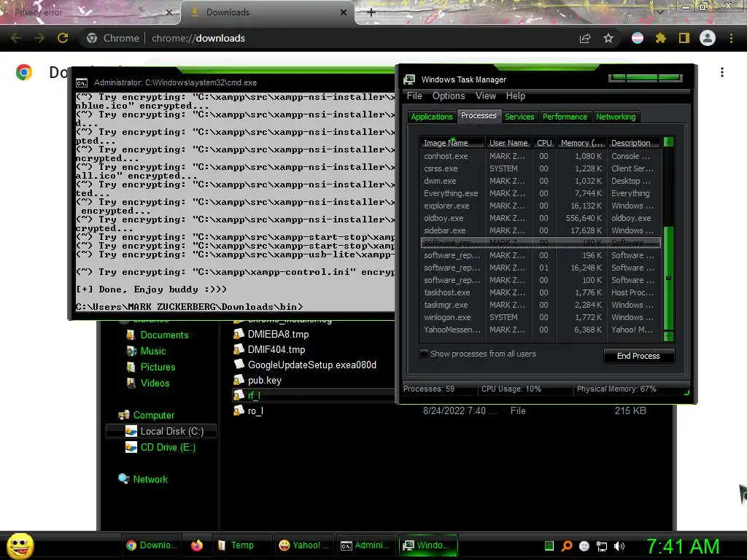747x560 pixels.
Task: Switch to the Performance tab
Action: (x=565, y=117)
